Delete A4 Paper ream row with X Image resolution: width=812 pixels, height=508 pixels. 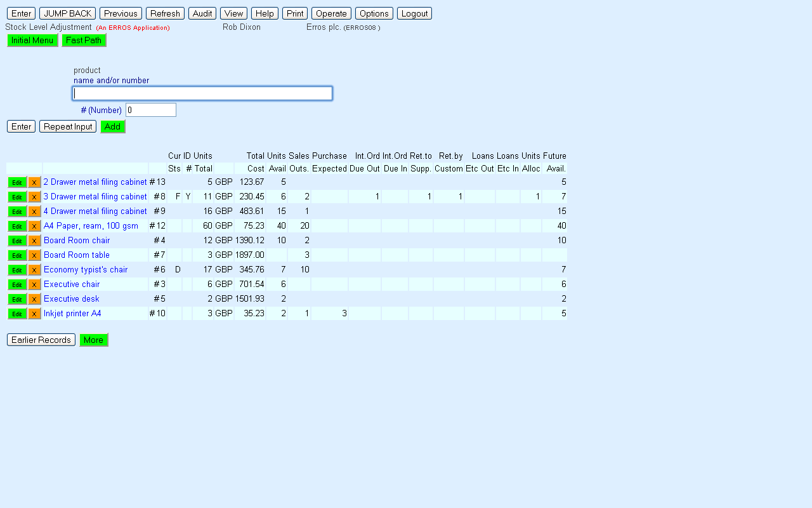pos(34,226)
